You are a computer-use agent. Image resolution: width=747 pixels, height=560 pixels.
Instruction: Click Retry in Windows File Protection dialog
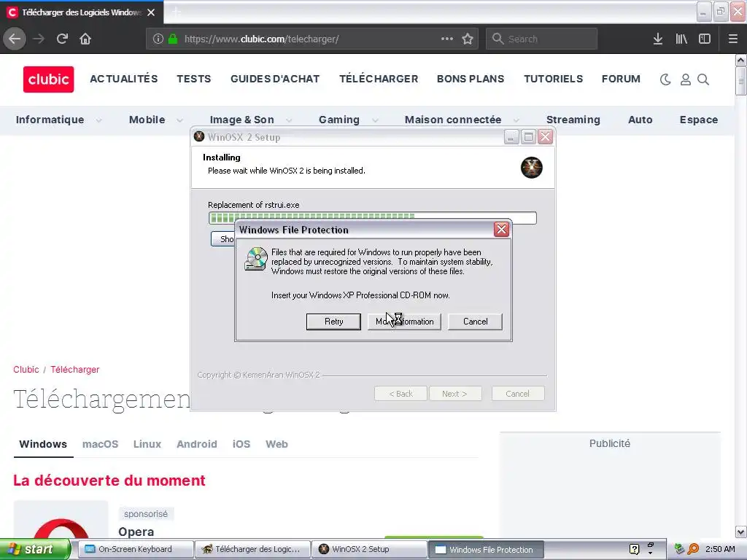(333, 322)
